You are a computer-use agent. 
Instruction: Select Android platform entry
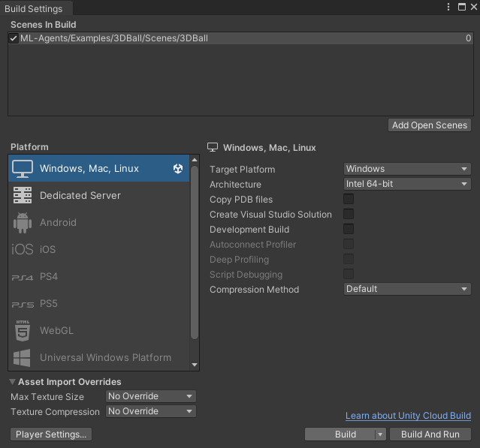point(99,223)
